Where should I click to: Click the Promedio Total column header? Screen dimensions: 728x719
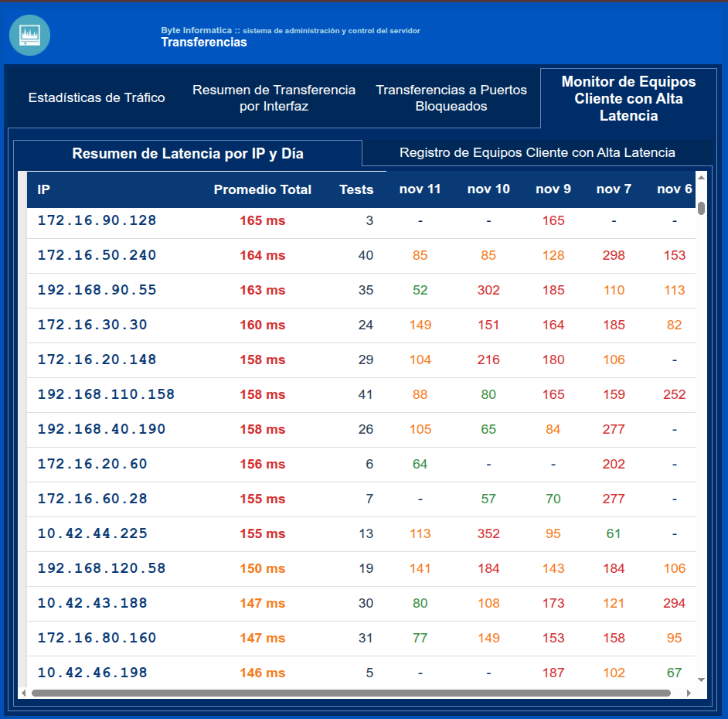coord(262,189)
